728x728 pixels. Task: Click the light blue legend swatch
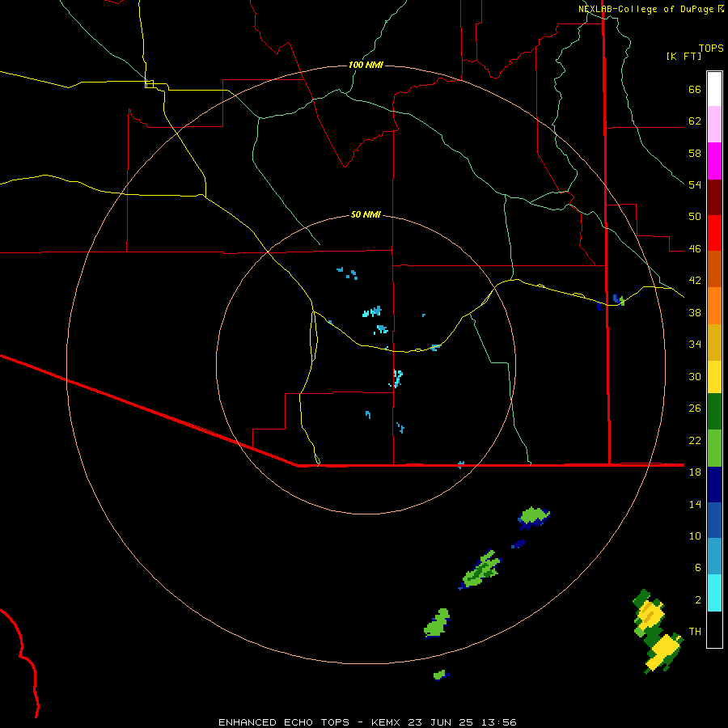(714, 557)
